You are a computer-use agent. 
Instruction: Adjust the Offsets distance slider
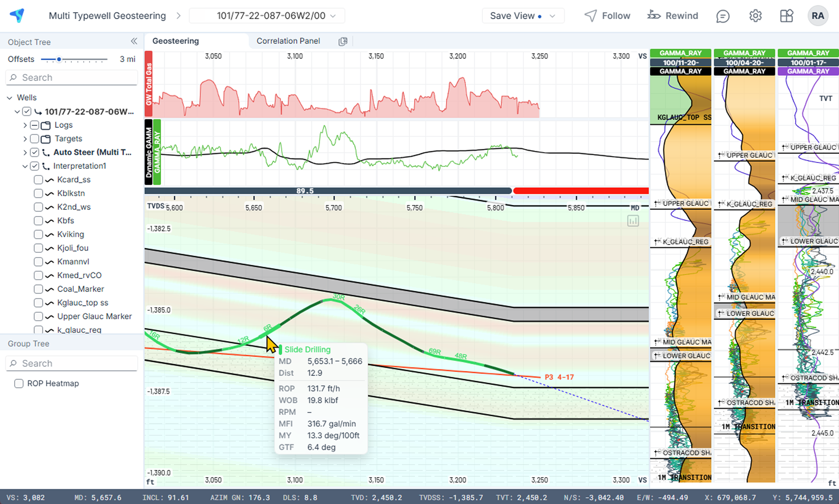(x=59, y=59)
